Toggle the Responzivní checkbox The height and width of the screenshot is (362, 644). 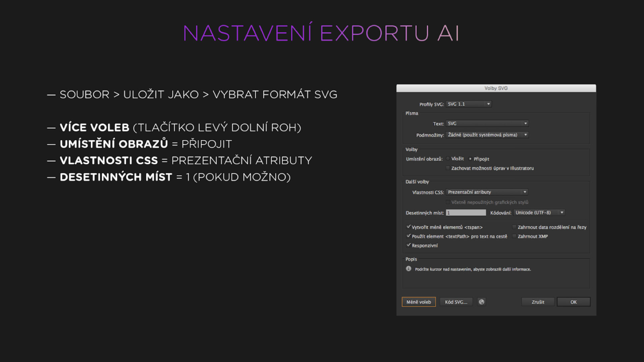point(409,245)
